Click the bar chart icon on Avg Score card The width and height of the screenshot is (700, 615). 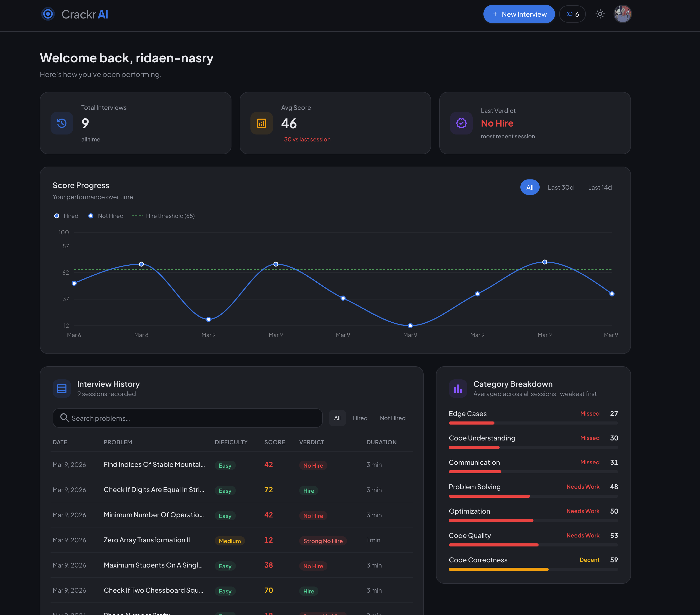pyautogui.click(x=261, y=123)
